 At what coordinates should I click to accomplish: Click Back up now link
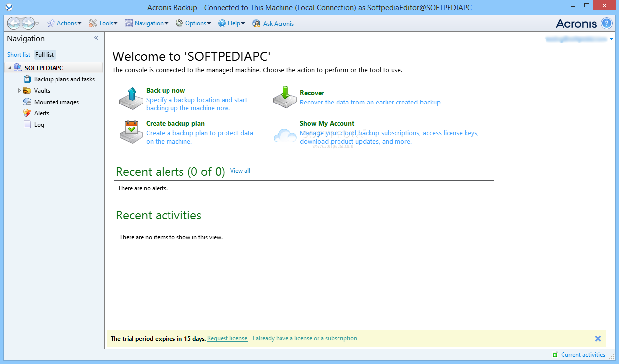point(166,91)
